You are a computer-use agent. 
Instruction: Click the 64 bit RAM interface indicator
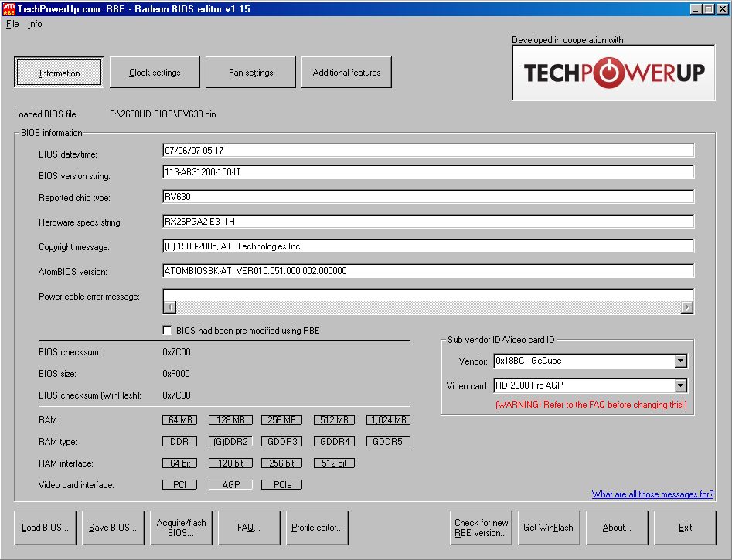(x=180, y=463)
